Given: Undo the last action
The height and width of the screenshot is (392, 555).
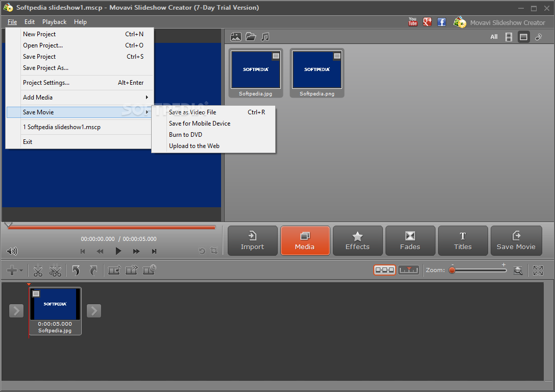Looking at the screenshot, I should [76, 271].
